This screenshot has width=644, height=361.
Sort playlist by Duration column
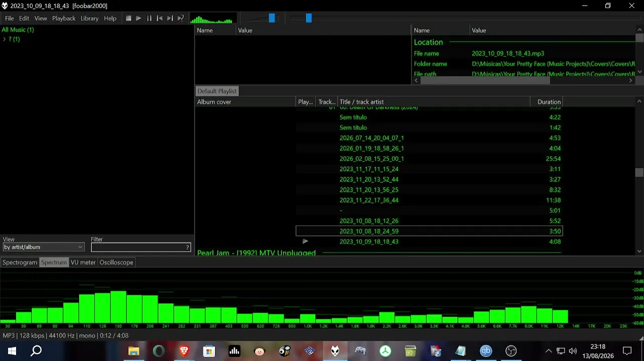547,102
